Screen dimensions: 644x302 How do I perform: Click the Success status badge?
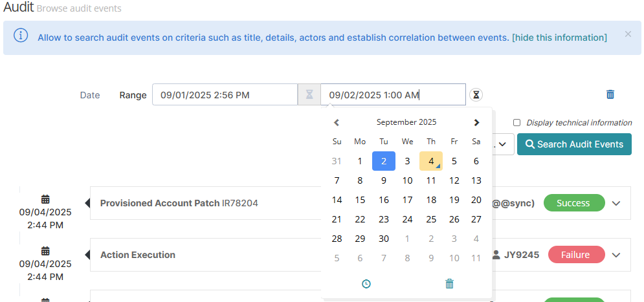click(x=573, y=203)
